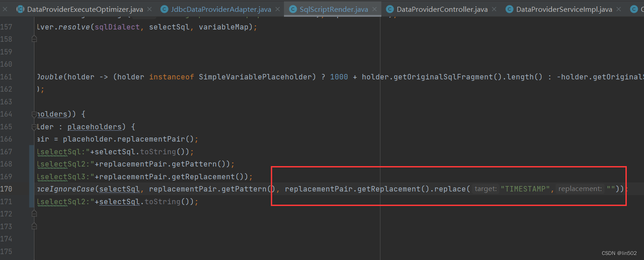This screenshot has height=260, width=644.
Task: Click the class icon on DataProviderServiceImpl.java tab
Action: (509, 9)
